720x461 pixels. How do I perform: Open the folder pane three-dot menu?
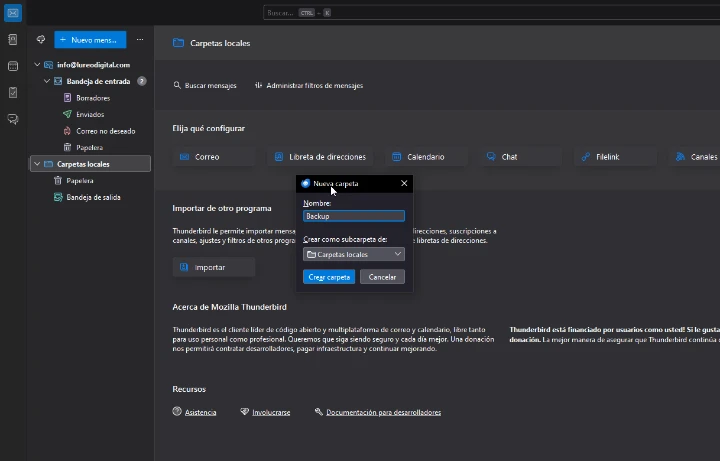[x=140, y=40]
